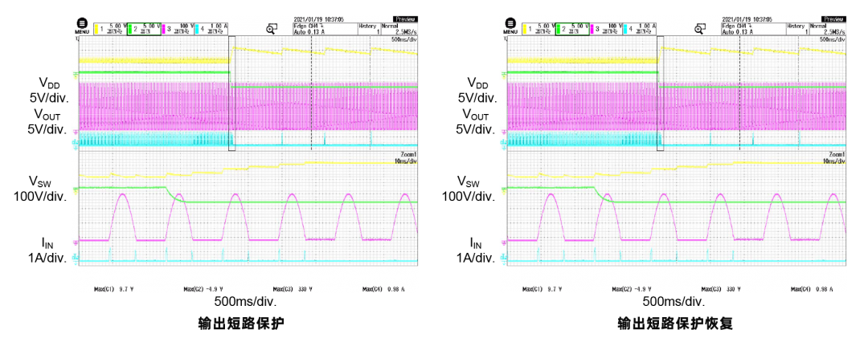Click the zoom magnifier icon on the left scope
Image resolution: width=868 pixels, height=342 pixels.
tap(272, 28)
